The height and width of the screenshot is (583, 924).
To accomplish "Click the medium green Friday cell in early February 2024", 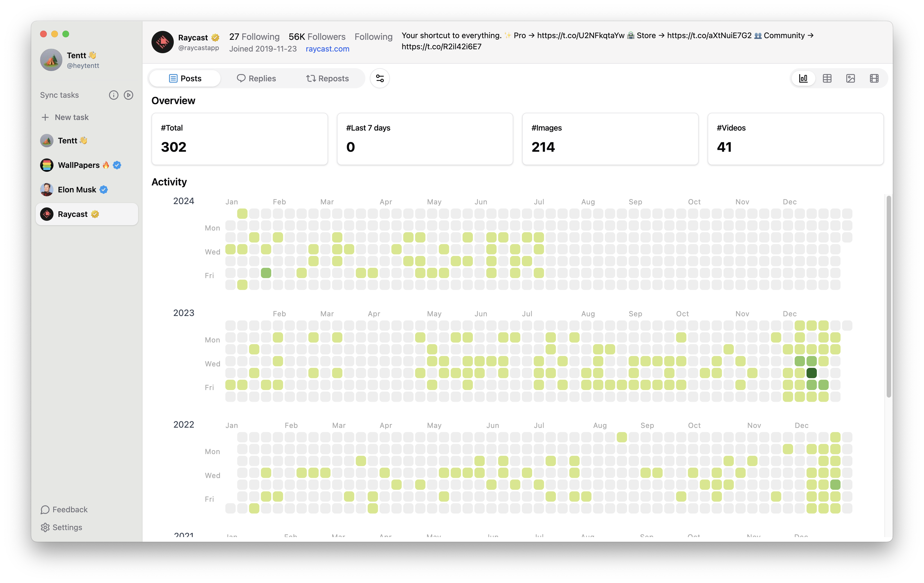I will 266,273.
